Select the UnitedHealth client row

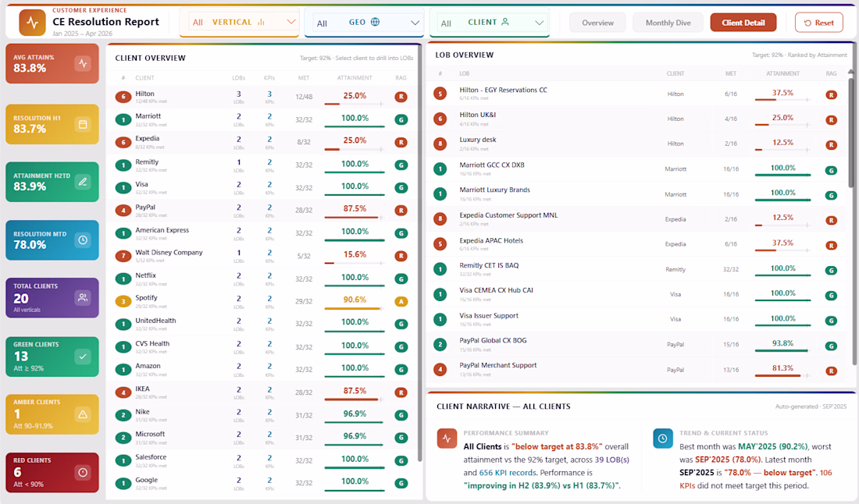(262, 324)
